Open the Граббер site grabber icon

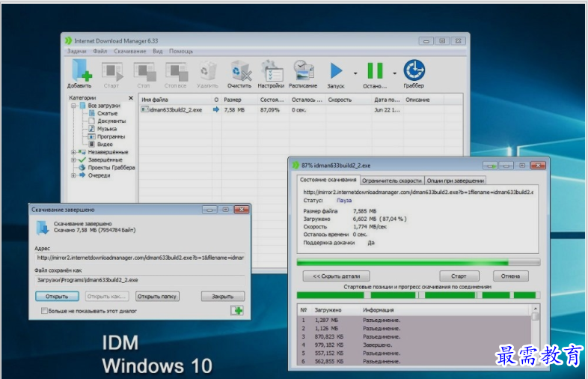414,70
